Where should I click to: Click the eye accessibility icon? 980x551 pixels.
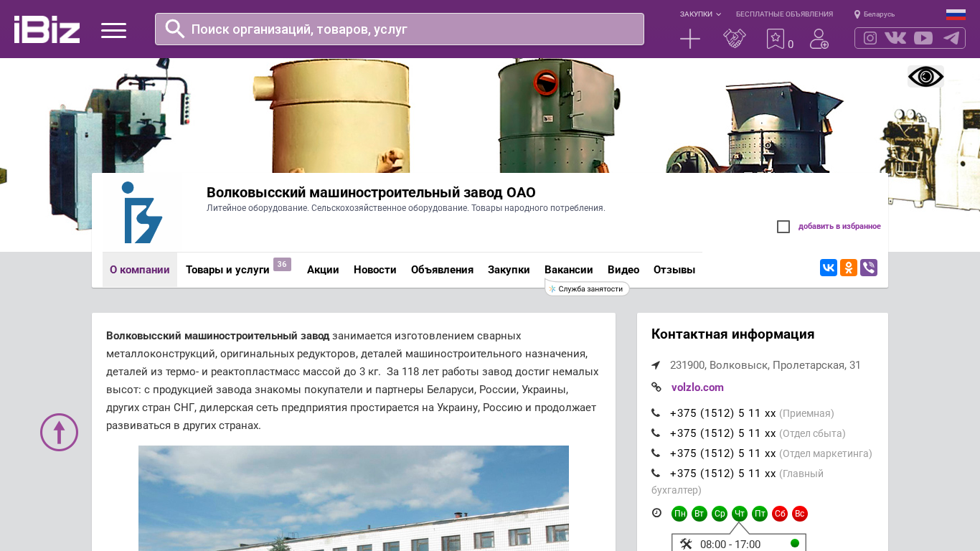pyautogui.click(x=925, y=76)
